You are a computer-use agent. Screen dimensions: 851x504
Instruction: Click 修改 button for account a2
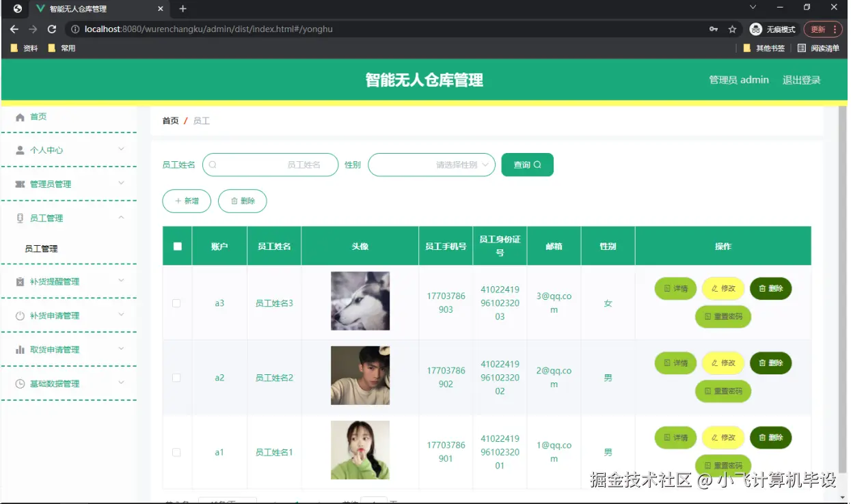pyautogui.click(x=723, y=363)
